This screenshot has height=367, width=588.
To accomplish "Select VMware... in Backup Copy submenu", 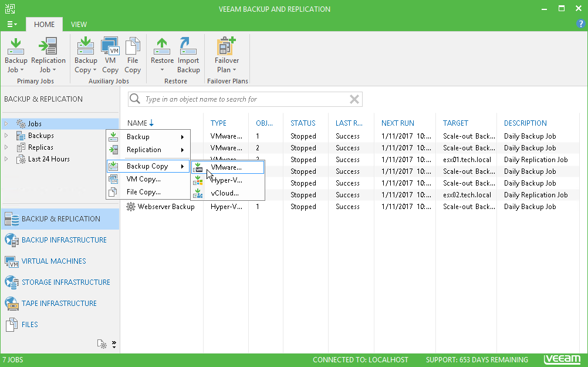I will pos(228,167).
